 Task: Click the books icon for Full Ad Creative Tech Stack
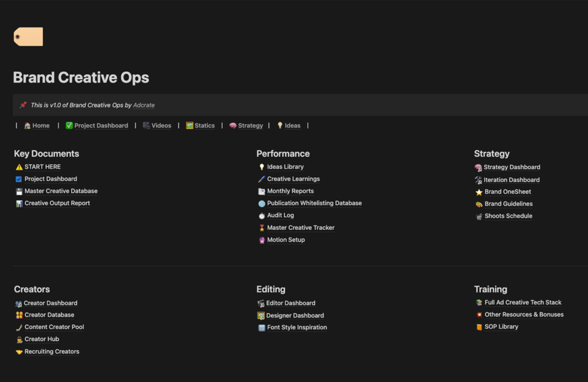479,302
